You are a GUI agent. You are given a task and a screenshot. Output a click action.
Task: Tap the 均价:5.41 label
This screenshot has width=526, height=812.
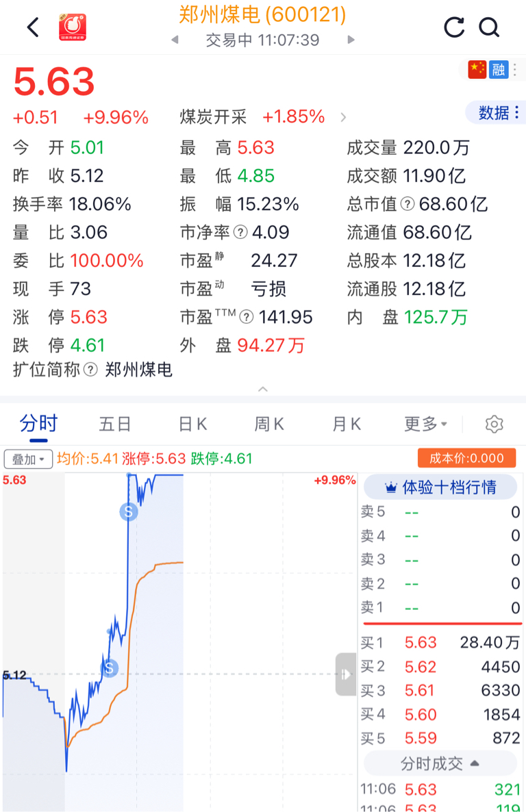[x=88, y=458]
